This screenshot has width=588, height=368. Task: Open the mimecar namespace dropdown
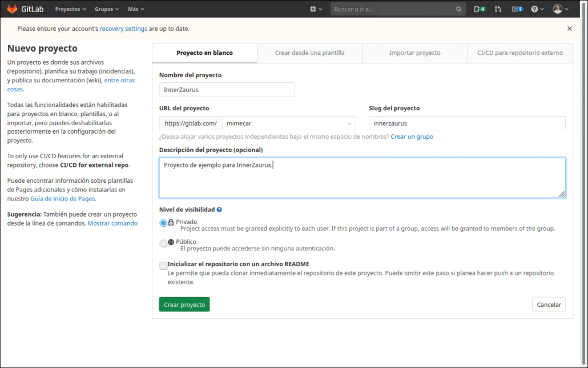(x=289, y=123)
